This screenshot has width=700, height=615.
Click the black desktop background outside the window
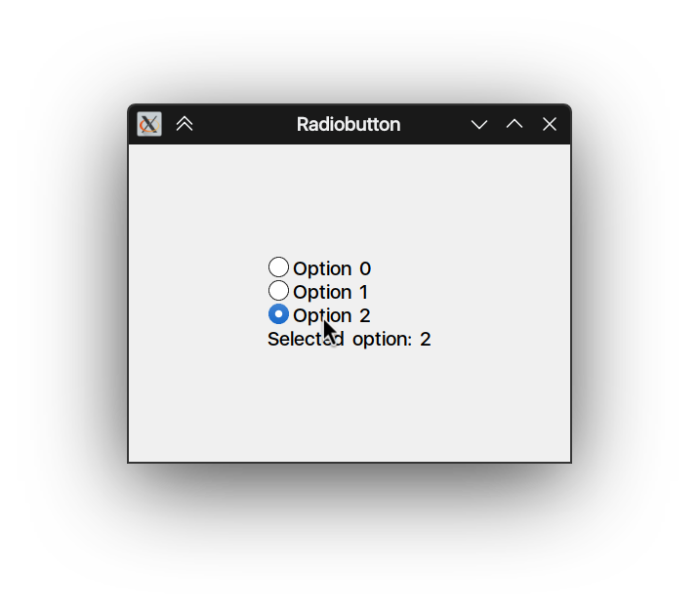(x=59, y=537)
